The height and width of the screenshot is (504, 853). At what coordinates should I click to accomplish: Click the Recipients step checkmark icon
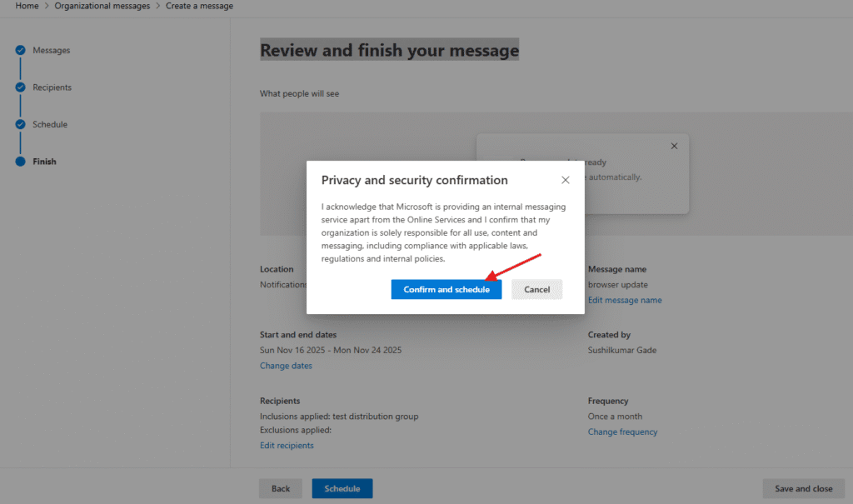click(20, 87)
